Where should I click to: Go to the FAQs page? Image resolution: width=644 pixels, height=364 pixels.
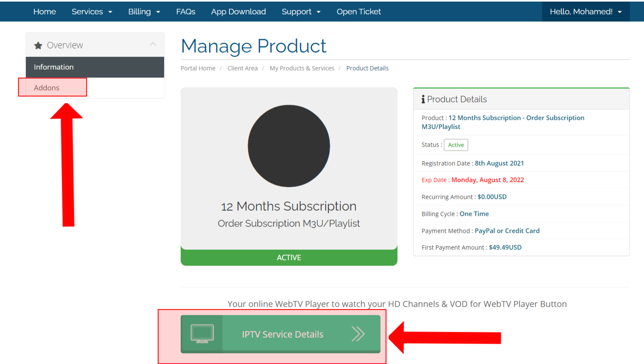point(186,11)
